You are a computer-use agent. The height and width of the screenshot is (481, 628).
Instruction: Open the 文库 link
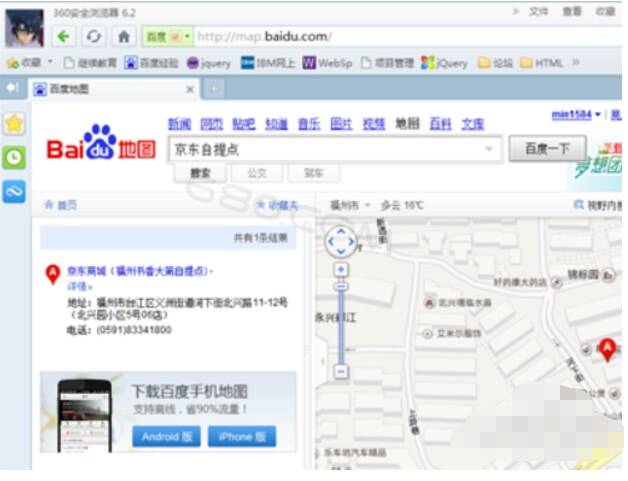pos(473,124)
